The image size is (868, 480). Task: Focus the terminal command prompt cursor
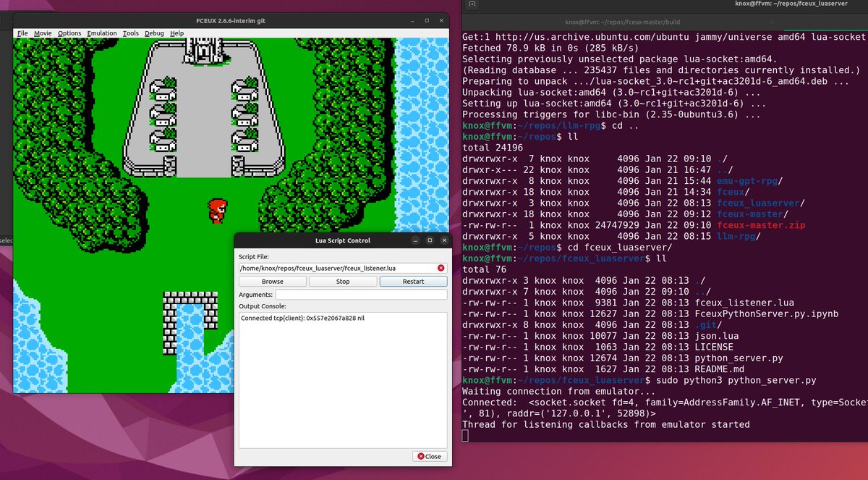click(465, 435)
